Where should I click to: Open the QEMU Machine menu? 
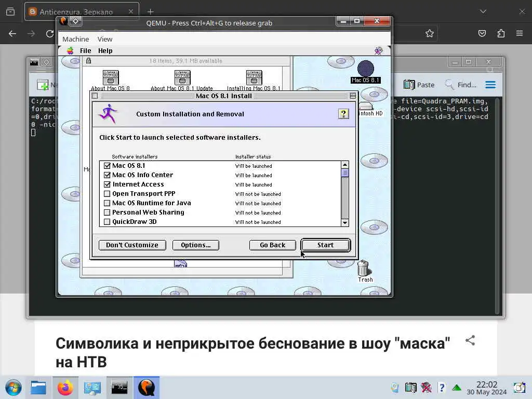76,39
